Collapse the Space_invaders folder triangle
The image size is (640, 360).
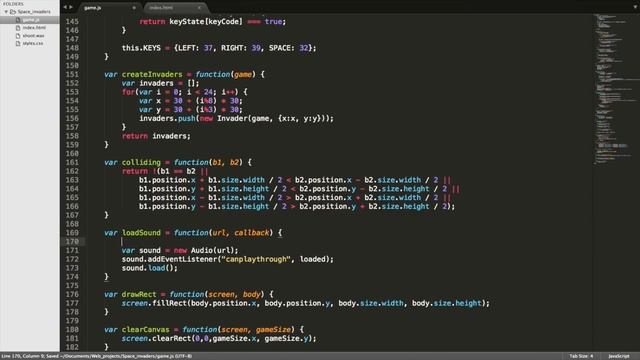tap(6, 12)
